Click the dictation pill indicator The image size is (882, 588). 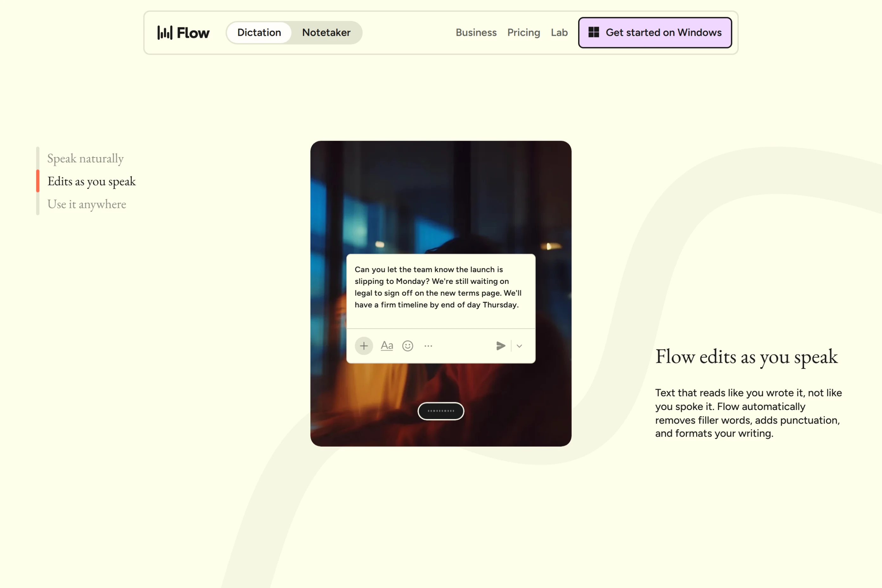coord(441,411)
